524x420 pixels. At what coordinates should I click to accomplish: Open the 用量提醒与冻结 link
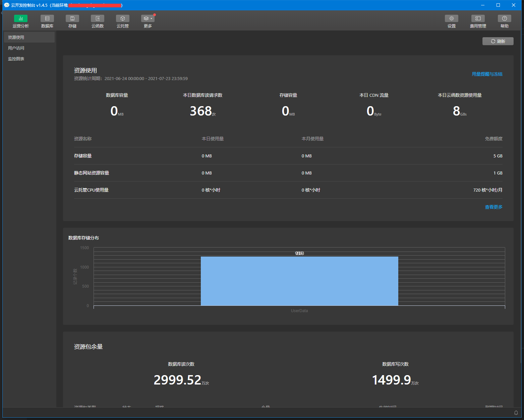pos(487,74)
